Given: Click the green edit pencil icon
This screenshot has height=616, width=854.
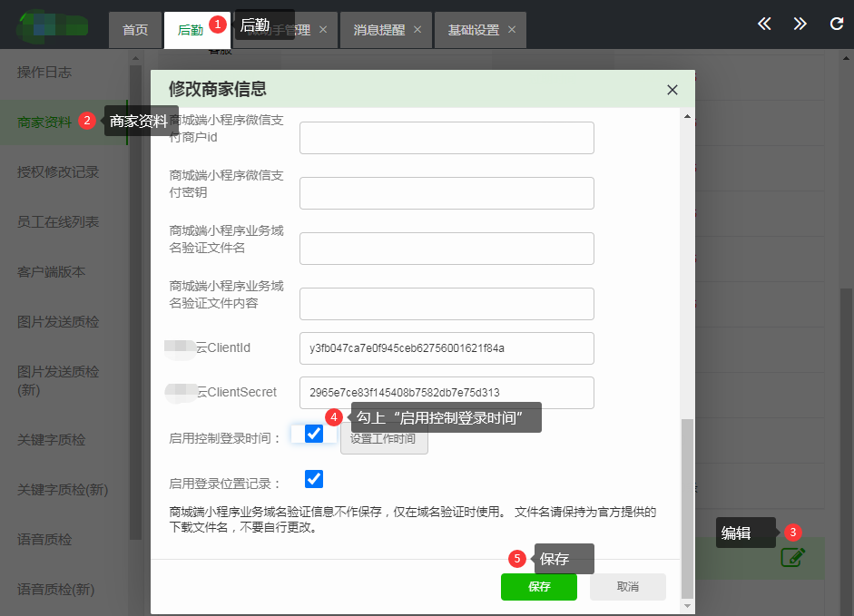Looking at the screenshot, I should [x=792, y=557].
